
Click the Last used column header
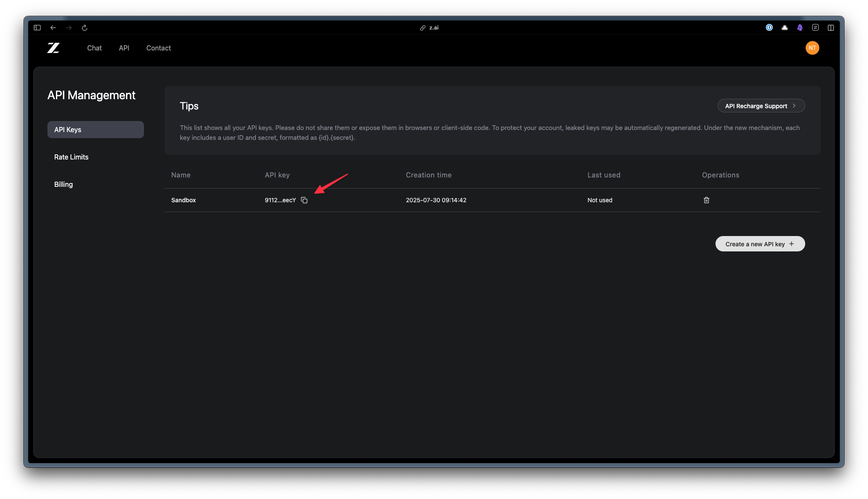(604, 175)
